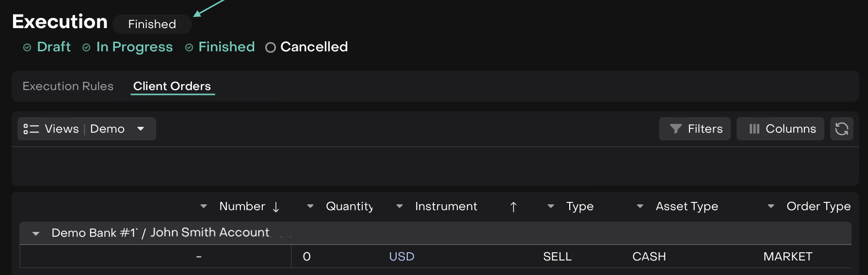Switch to the Execution Rules tab
This screenshot has width=868, height=275.
tap(68, 86)
